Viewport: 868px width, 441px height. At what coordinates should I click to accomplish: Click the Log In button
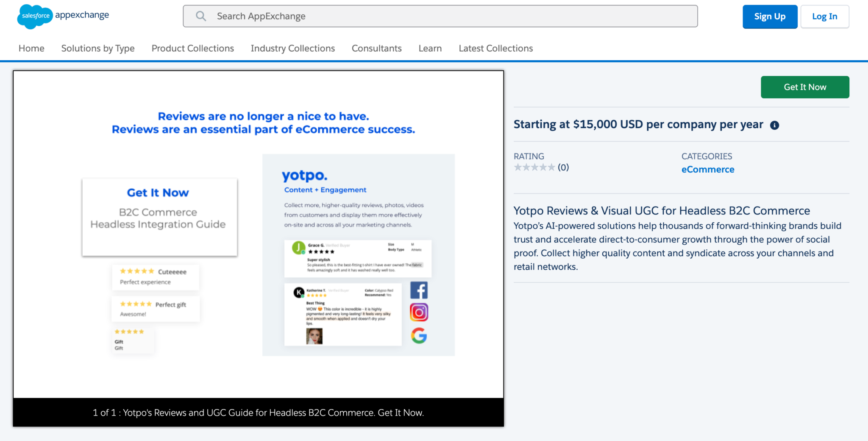pyautogui.click(x=825, y=17)
